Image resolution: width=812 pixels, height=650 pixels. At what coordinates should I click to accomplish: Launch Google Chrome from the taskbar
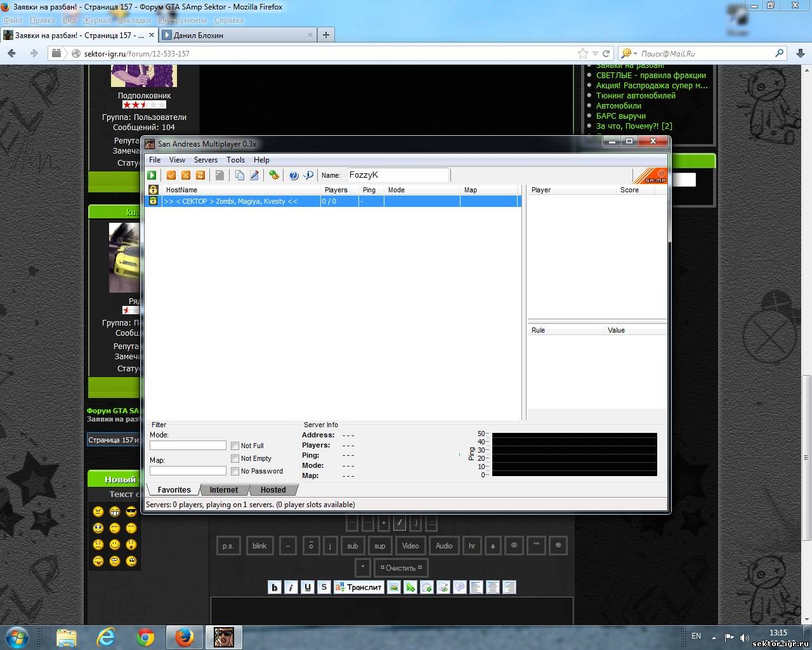[x=145, y=637]
